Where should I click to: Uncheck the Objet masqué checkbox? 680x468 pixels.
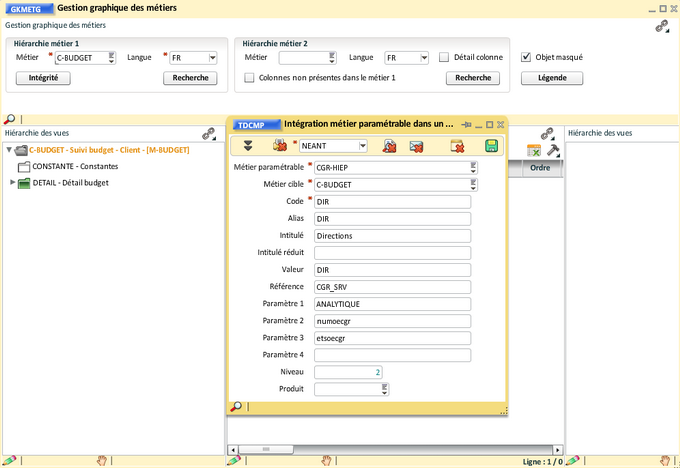click(526, 58)
